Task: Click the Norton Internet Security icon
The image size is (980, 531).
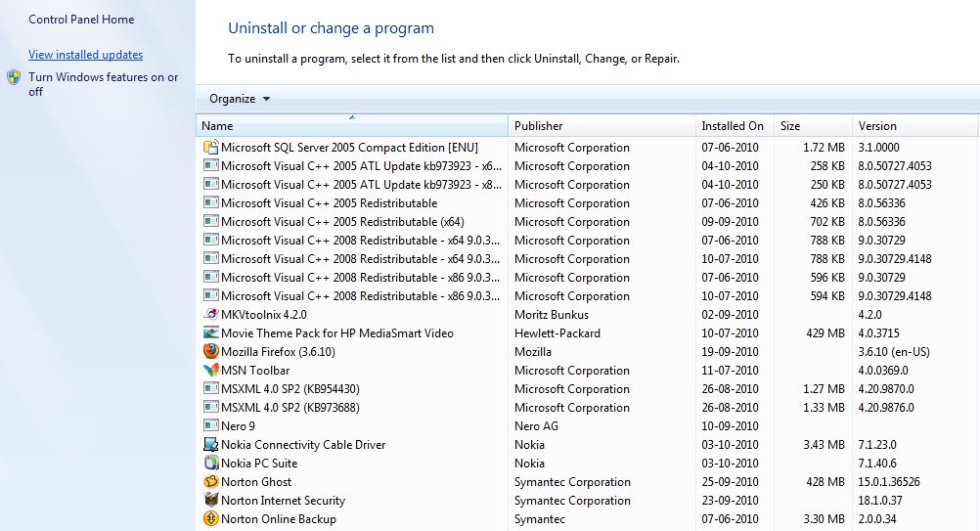Action: point(210,501)
